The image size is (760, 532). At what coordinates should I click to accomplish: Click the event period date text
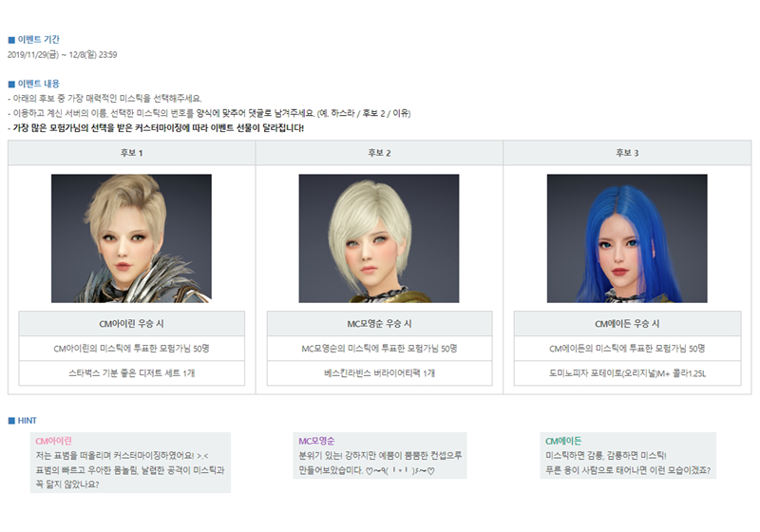click(62, 55)
